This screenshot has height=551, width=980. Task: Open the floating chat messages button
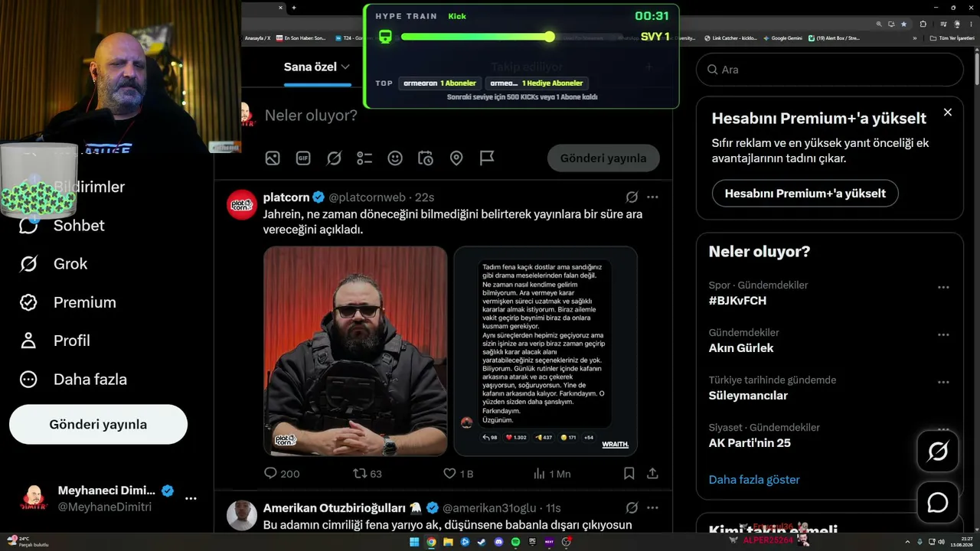point(938,502)
